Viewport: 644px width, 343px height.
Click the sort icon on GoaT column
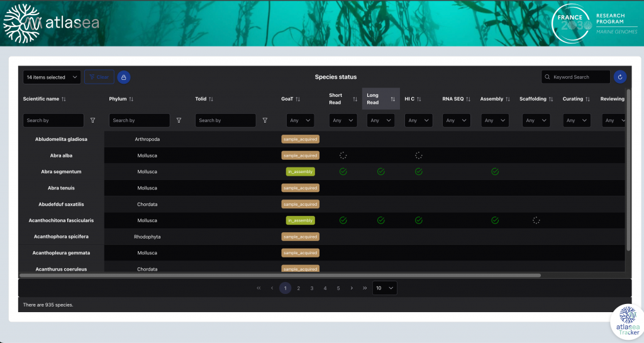click(x=297, y=99)
